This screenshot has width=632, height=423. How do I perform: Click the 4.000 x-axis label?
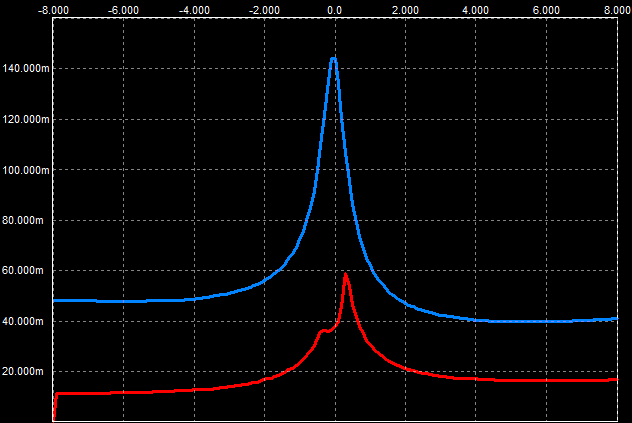tap(476, 10)
